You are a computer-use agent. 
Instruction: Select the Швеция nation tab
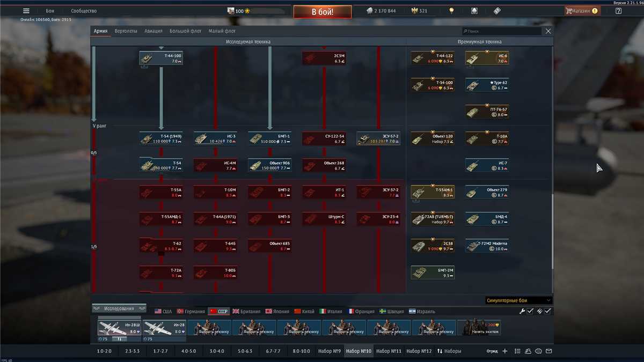point(392,311)
